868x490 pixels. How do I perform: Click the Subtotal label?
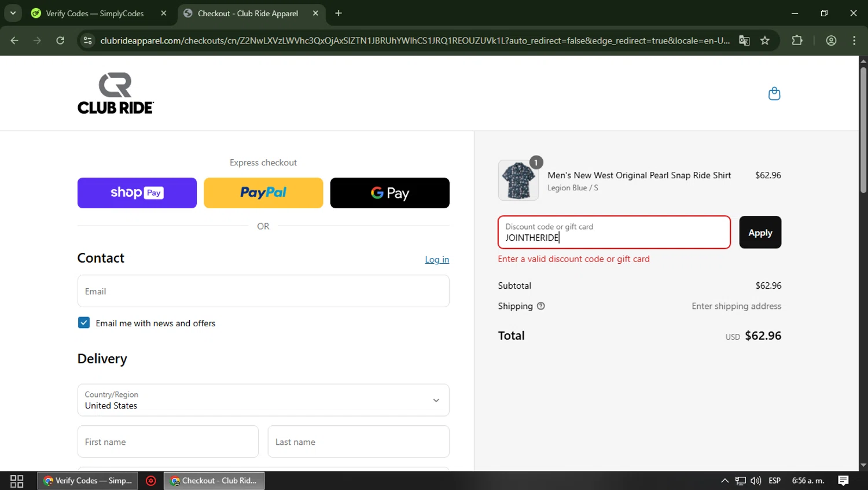[x=514, y=286]
